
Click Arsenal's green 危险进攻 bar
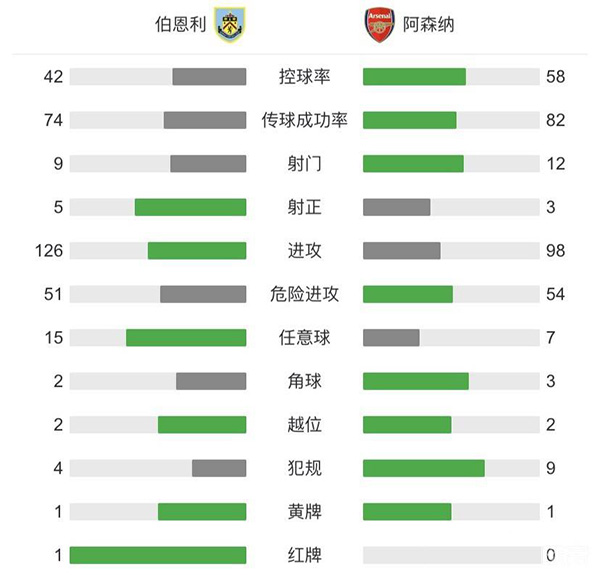pyautogui.click(x=408, y=294)
